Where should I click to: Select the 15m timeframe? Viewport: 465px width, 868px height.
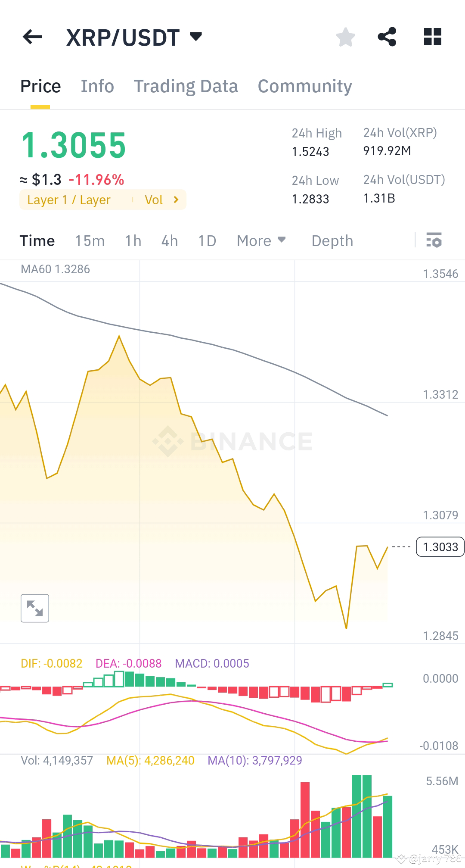pyautogui.click(x=90, y=240)
